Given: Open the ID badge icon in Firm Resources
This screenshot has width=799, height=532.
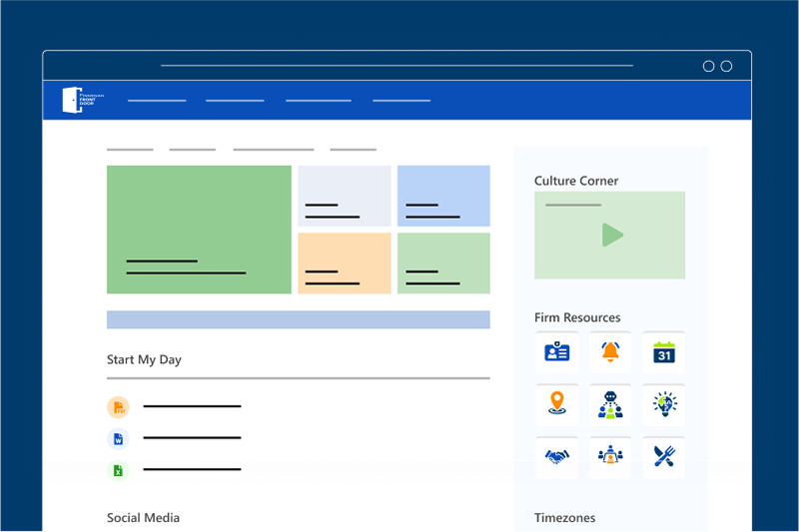Looking at the screenshot, I should (x=557, y=351).
